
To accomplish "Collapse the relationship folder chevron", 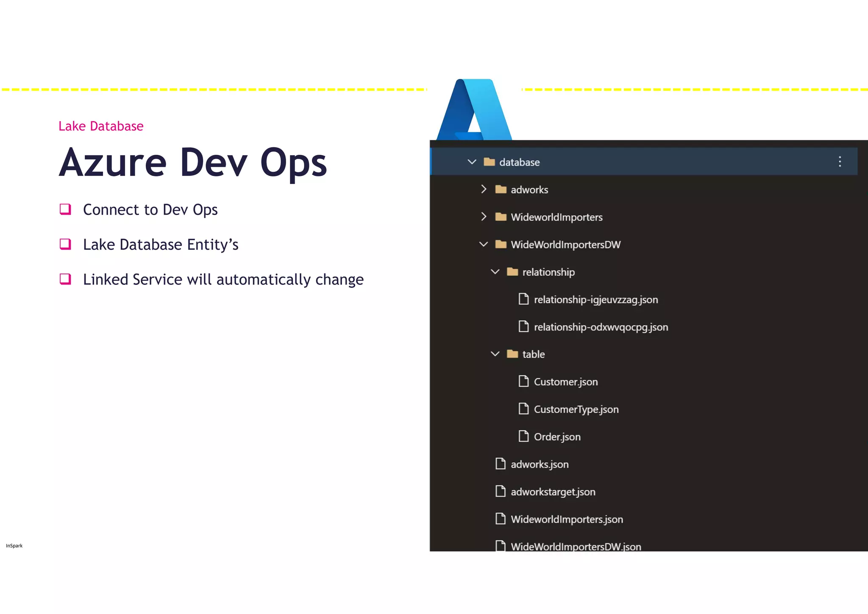I will (x=495, y=272).
